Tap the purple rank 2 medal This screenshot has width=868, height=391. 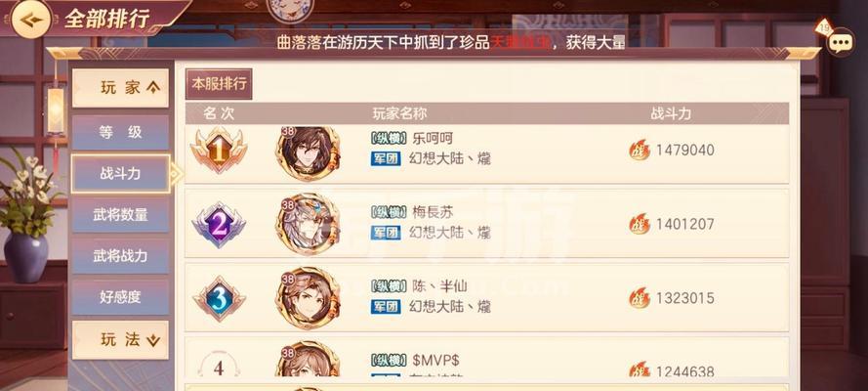[219, 224]
